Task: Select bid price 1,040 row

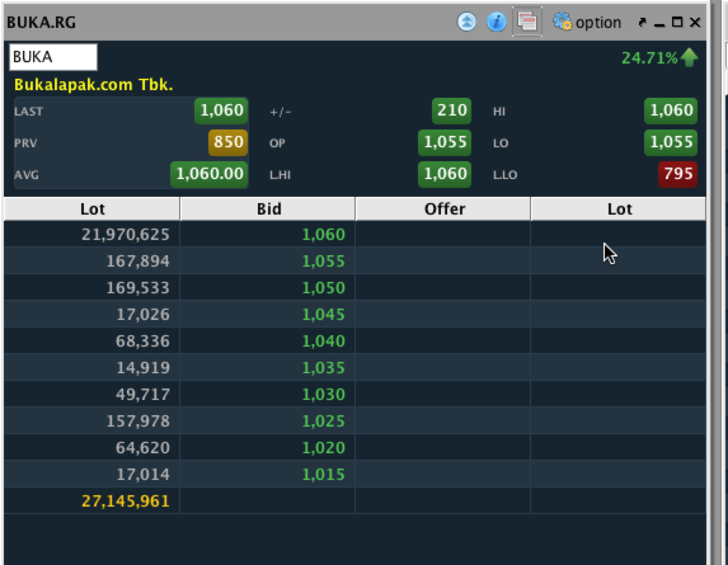Action: (x=323, y=341)
